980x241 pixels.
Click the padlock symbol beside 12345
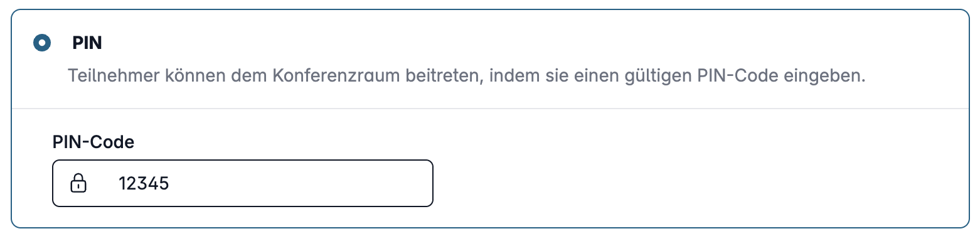click(78, 184)
